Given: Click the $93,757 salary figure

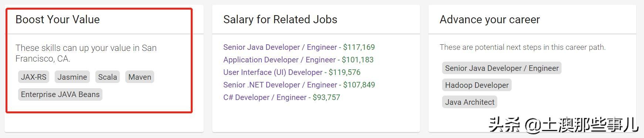Looking at the screenshot, I should (x=326, y=97).
